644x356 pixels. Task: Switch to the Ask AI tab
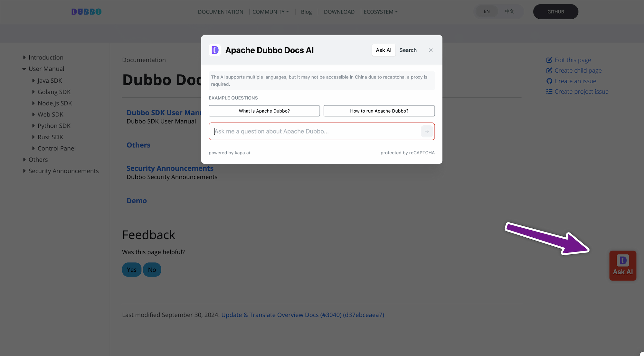384,50
